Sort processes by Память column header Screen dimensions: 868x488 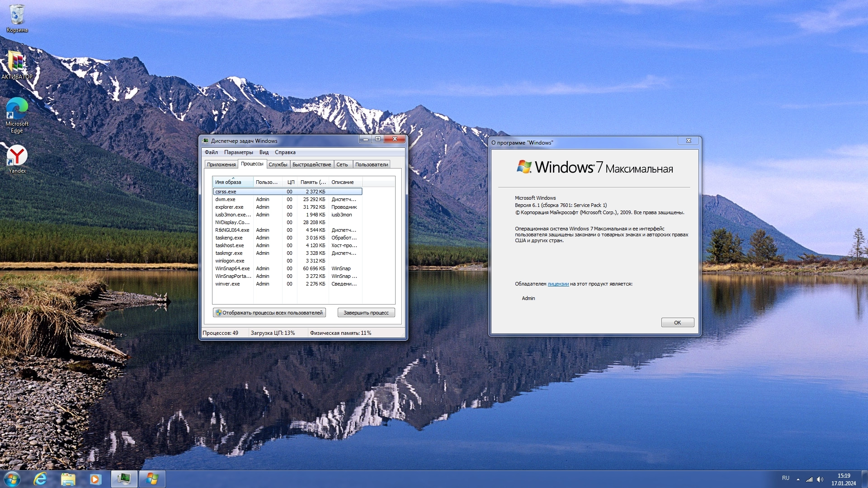312,182
